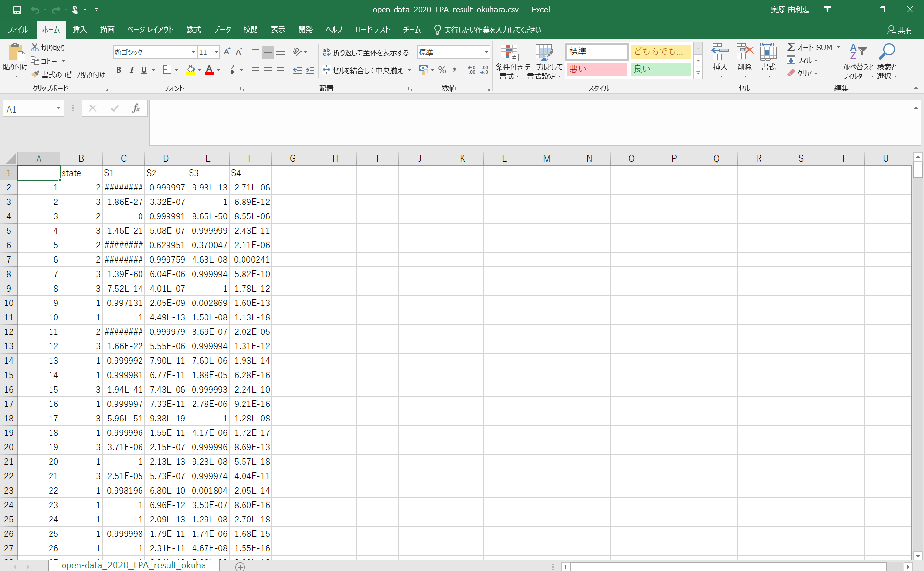The width and height of the screenshot is (924, 571).
Task: Click the formula bar input field
Action: pyautogui.click(x=529, y=123)
